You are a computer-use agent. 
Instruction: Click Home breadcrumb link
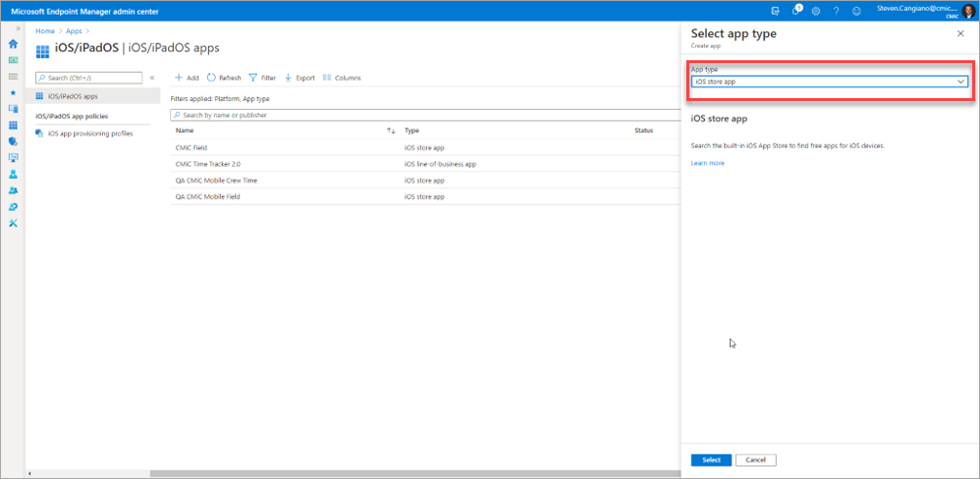pos(45,30)
